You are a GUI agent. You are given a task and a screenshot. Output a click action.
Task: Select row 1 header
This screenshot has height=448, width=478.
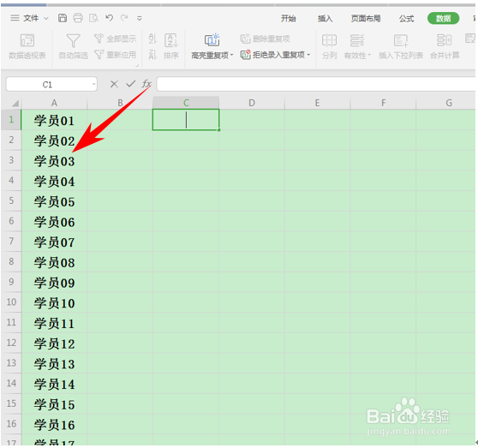tap(11, 120)
